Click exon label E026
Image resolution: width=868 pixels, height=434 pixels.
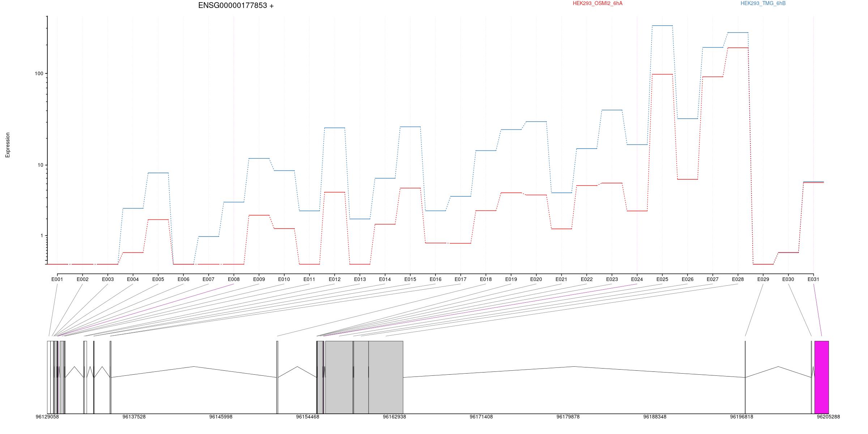click(688, 279)
